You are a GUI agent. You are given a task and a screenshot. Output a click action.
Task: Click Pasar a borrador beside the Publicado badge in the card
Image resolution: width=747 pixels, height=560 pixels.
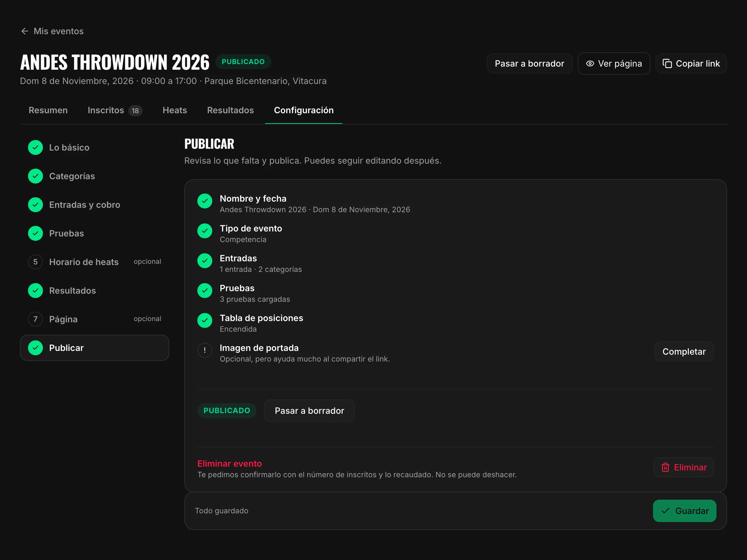[x=309, y=411]
